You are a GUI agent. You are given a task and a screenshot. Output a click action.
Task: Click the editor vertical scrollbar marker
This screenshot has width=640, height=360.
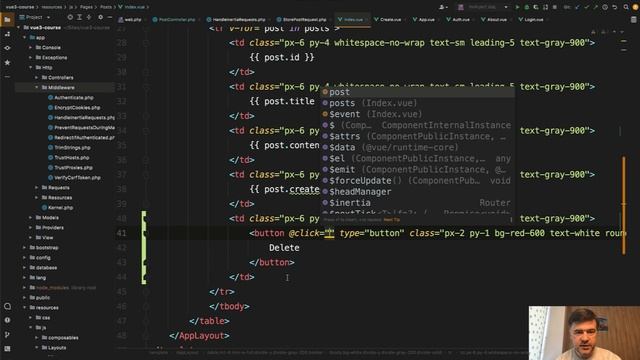624,205
